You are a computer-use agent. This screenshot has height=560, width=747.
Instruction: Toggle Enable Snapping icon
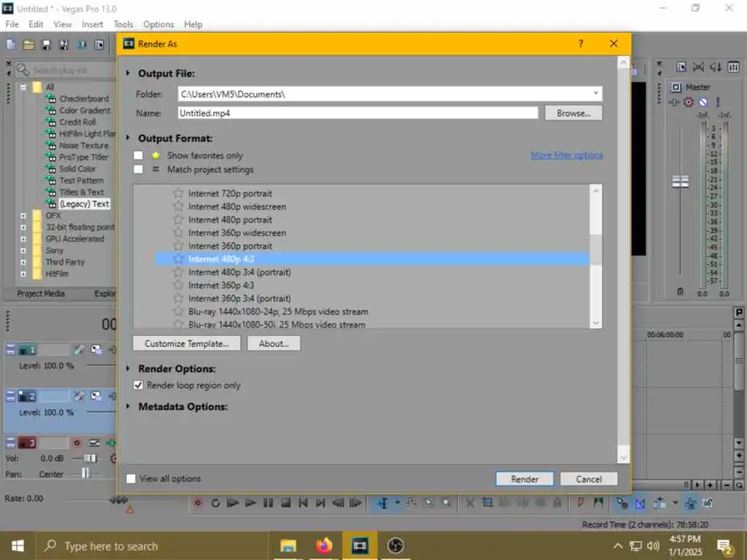click(622, 503)
